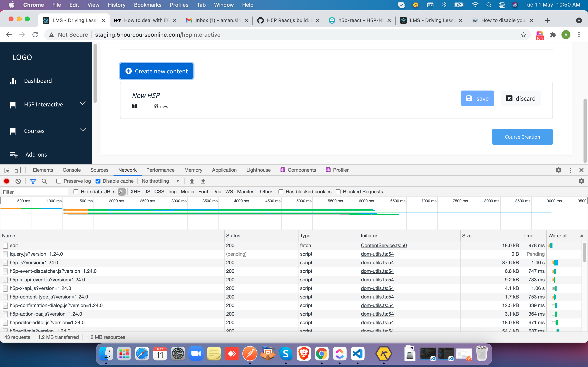Viewport: 588px width, 367px height.
Task: Enable Preserve log
Action: pos(59,181)
